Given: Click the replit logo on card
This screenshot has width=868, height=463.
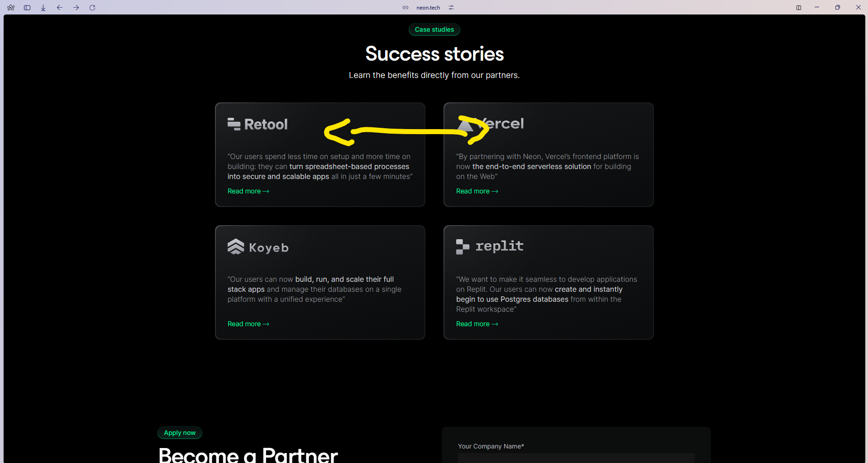Looking at the screenshot, I should (490, 246).
